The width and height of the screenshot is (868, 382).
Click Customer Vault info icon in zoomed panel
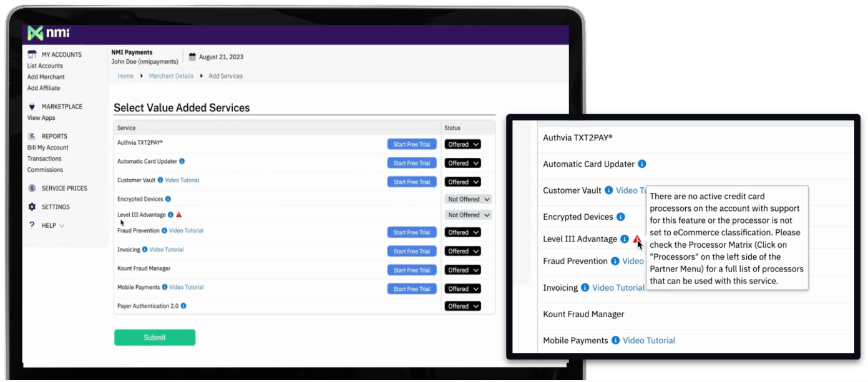point(608,190)
